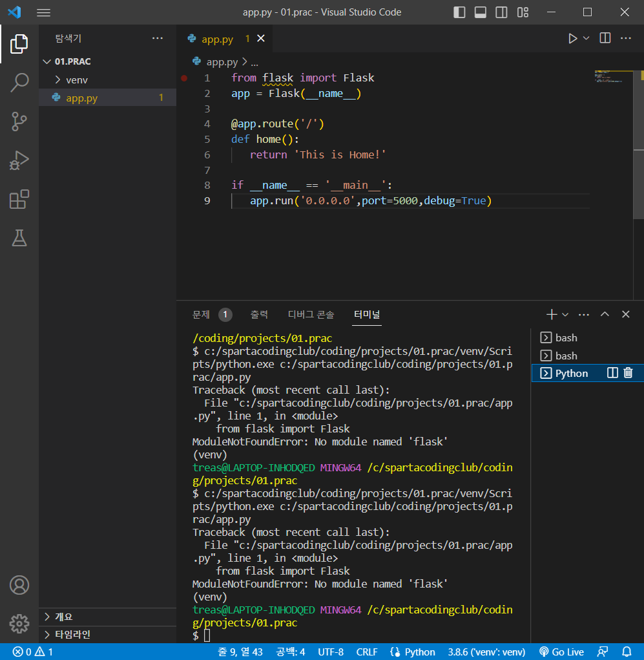Show errors and warnings in status bar
Screen dimensions: 644x660
[x=33, y=652]
